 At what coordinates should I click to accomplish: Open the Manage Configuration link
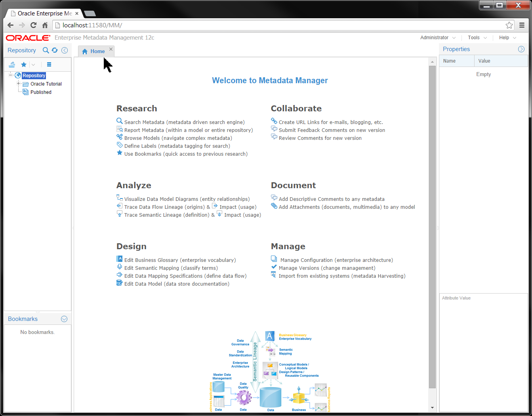point(337,260)
